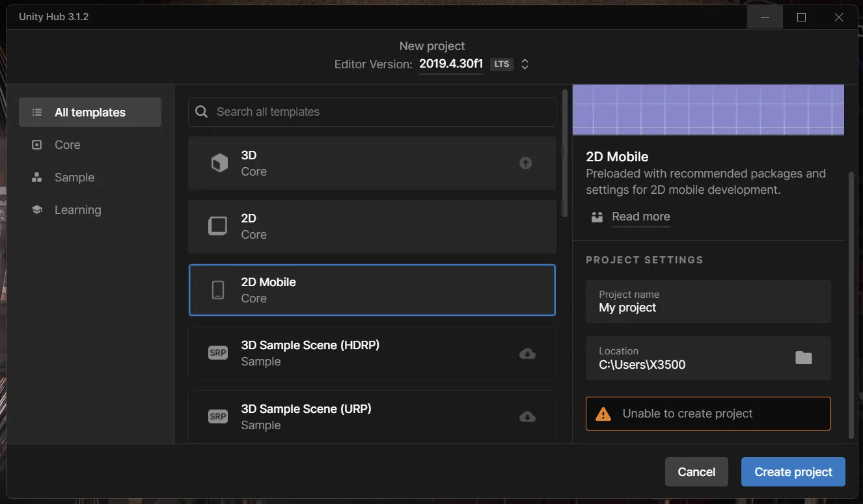Click the SRP badge on the HDRP template
This screenshot has height=504, width=863.
[217, 353]
